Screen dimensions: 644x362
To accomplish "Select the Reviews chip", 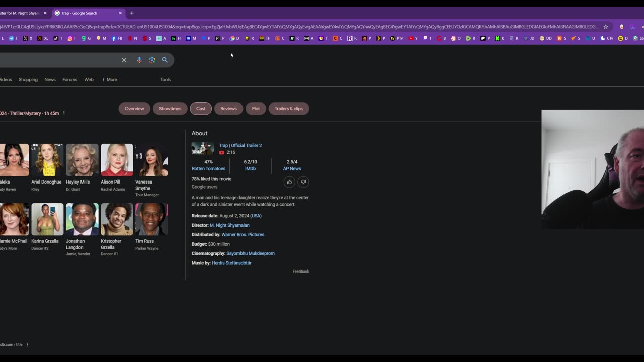I will (x=228, y=109).
